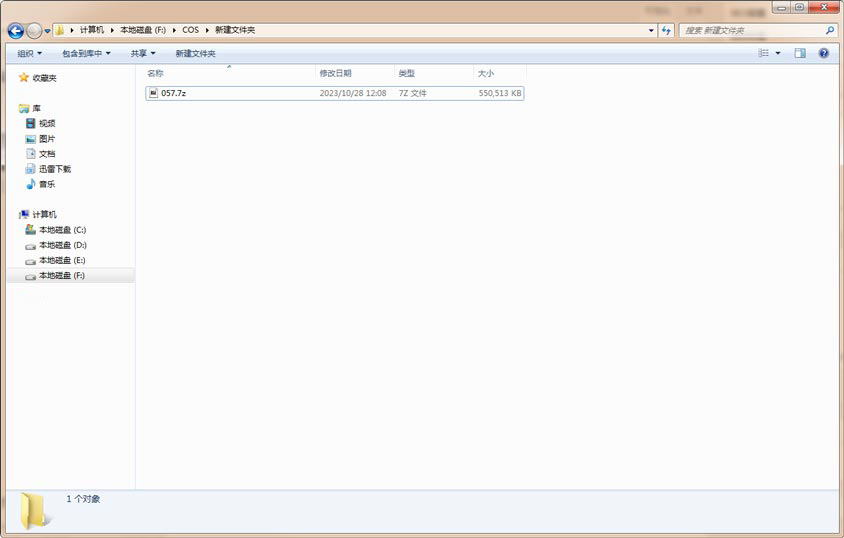Image resolution: width=844 pixels, height=538 pixels.
Task: Click COS in the address bar path
Action: [190, 30]
